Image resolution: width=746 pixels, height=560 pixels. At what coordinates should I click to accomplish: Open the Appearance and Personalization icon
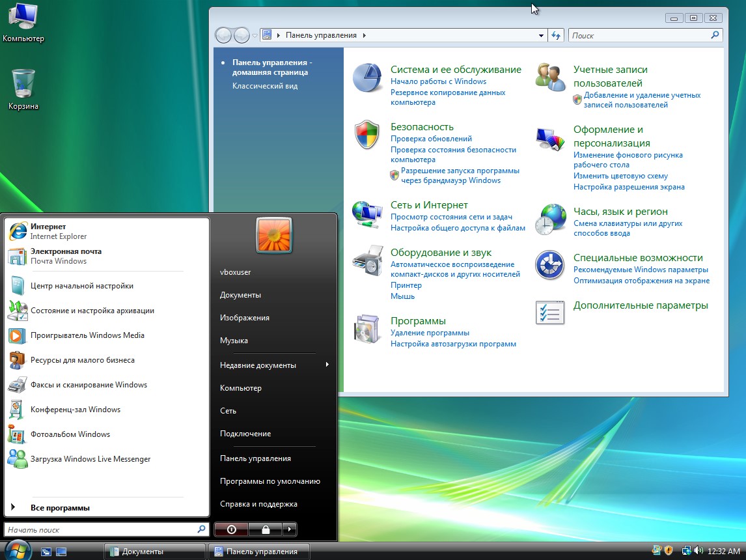click(550, 139)
